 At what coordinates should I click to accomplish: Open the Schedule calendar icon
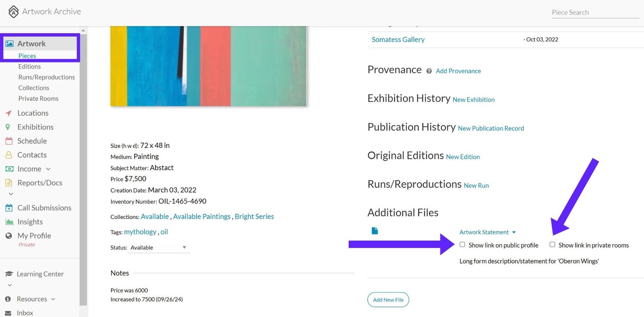(9, 141)
